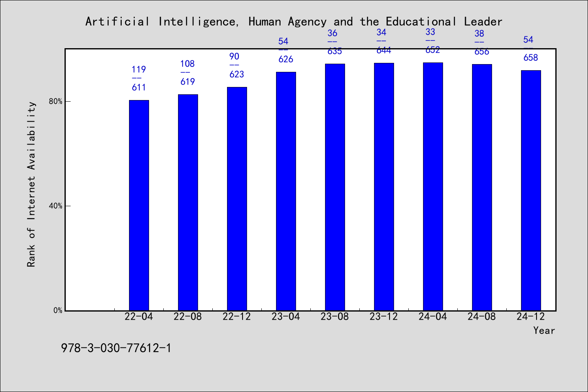This screenshot has width=588, height=392.
Task: Click the value 119 above 22-04 bar
Action: pyautogui.click(x=139, y=69)
